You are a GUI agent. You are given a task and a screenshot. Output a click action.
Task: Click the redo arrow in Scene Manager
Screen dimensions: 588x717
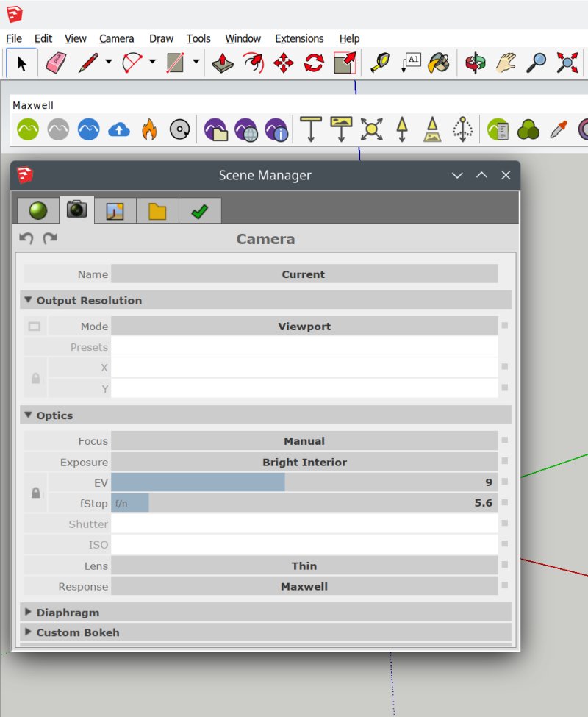pos(50,238)
